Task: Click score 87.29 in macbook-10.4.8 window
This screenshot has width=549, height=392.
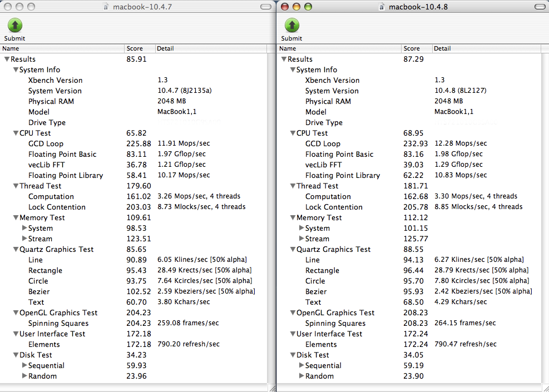Action: tap(413, 59)
